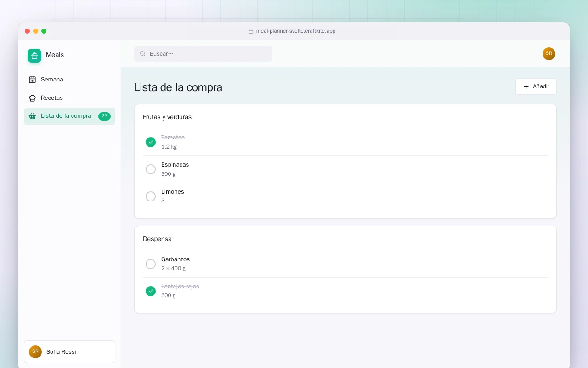
Task: Click the lock icon in the address bar
Action: tap(251, 31)
